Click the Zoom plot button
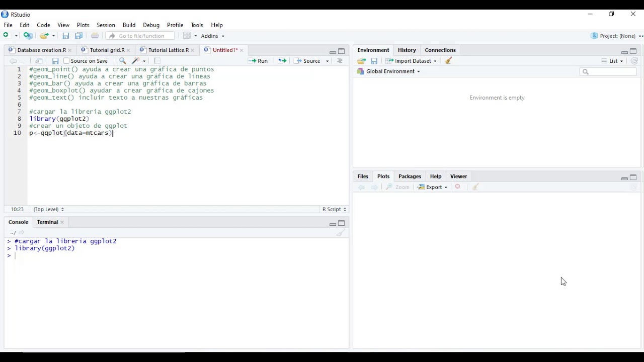The height and width of the screenshot is (362, 644). pos(397,187)
